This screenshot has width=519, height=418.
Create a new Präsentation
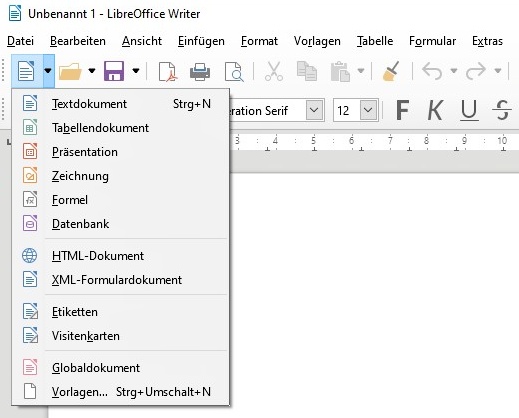[x=121, y=152]
